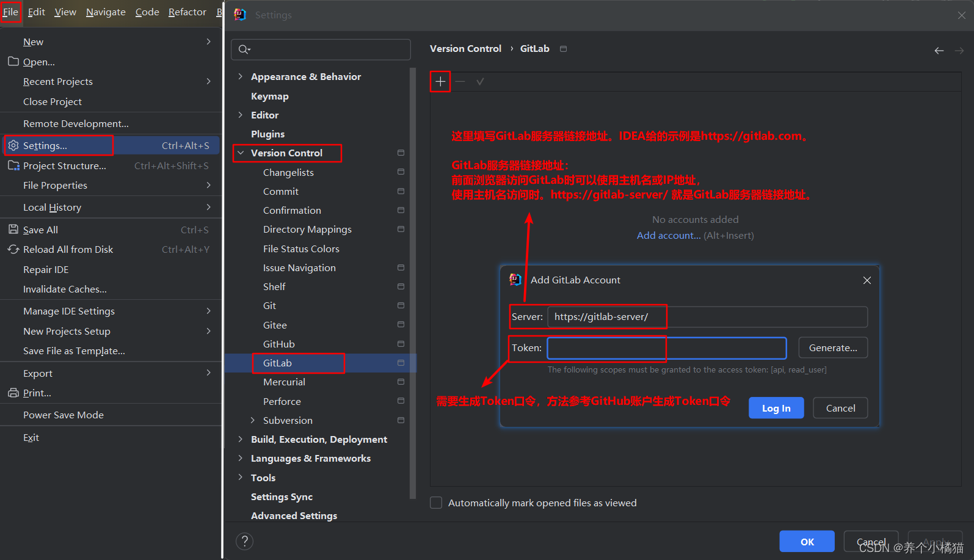
Task: Click the Settings search field
Action: point(321,49)
